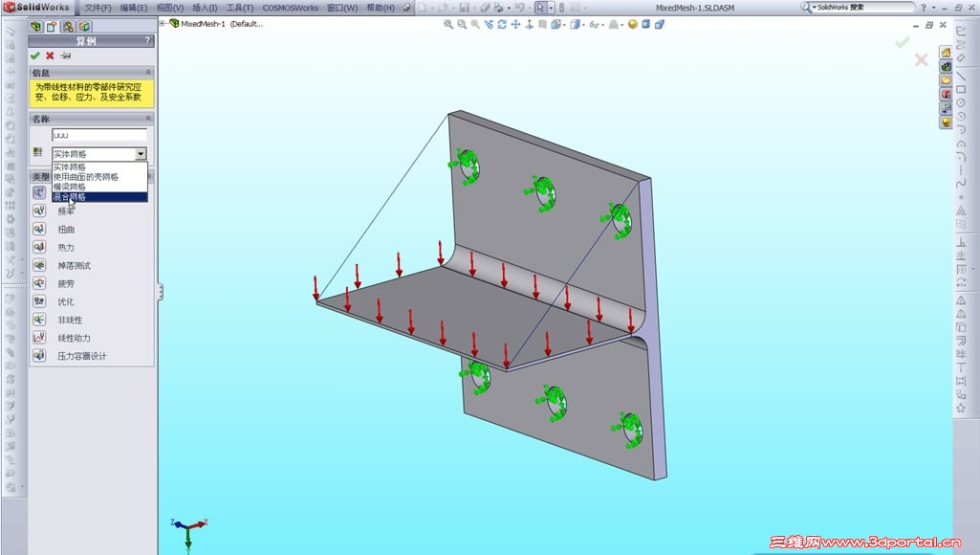The width and height of the screenshot is (980, 555).
Task: Click the Rotate View icon
Action: [502, 25]
